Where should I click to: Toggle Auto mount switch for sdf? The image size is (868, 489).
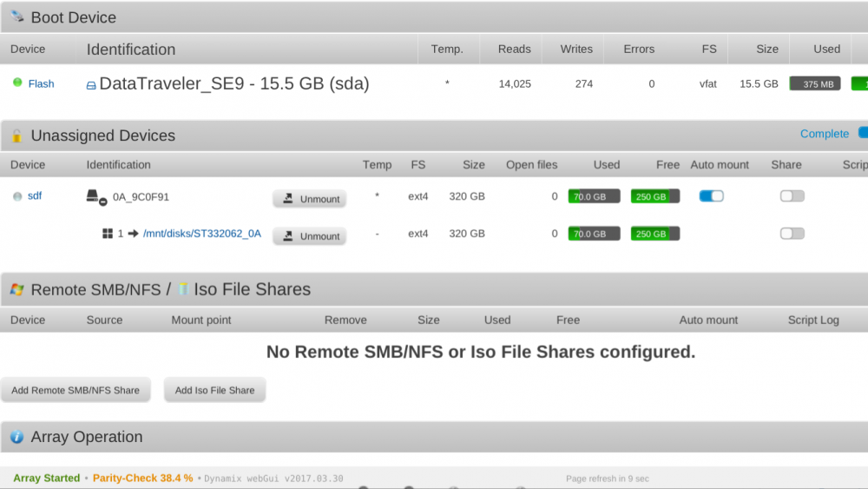click(712, 196)
